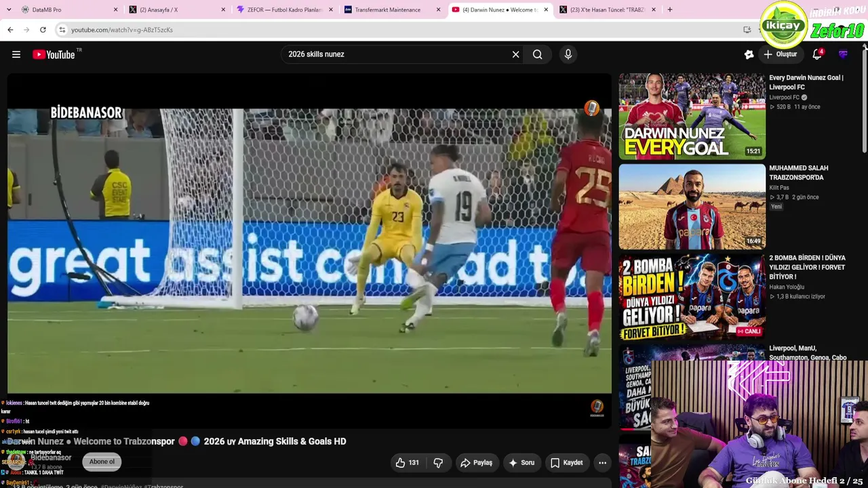868x488 pixels.
Task: Visit the Kilit Pas channel link
Action: (x=779, y=188)
